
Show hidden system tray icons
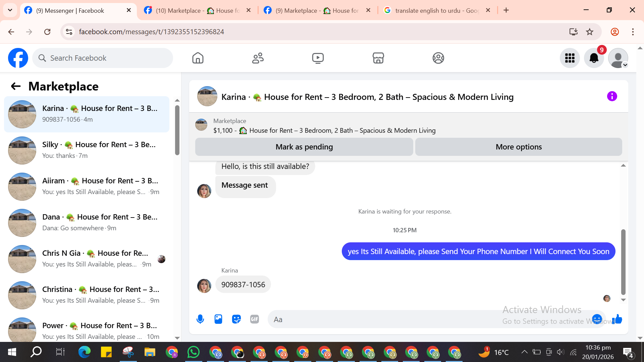click(524, 352)
